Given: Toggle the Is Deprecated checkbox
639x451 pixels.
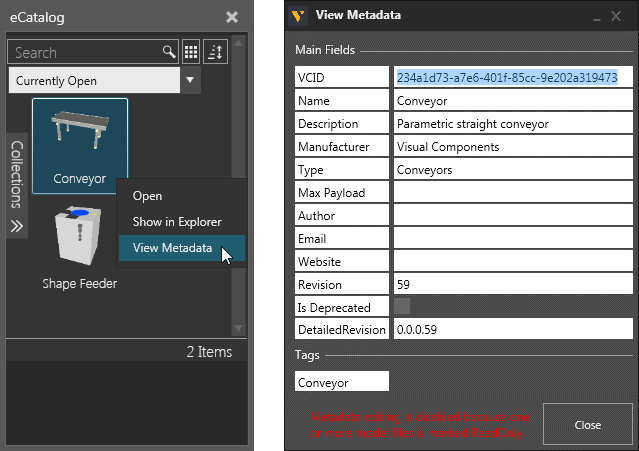Looking at the screenshot, I should (402, 307).
